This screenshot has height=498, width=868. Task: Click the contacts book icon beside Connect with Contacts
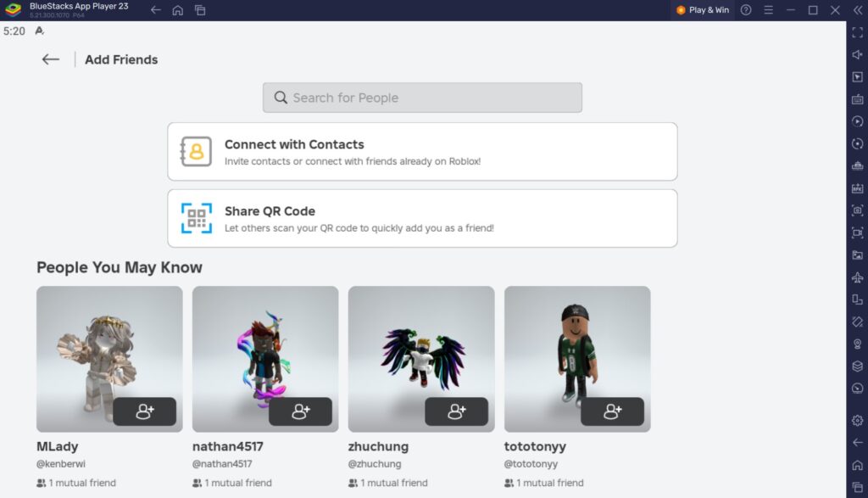[195, 153]
